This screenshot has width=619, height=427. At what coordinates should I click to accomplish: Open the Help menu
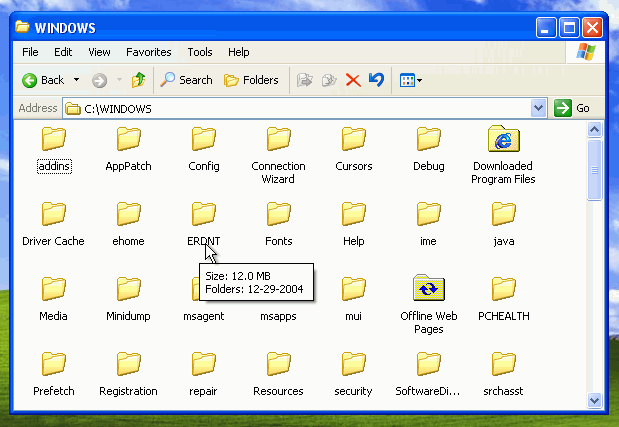pos(238,52)
